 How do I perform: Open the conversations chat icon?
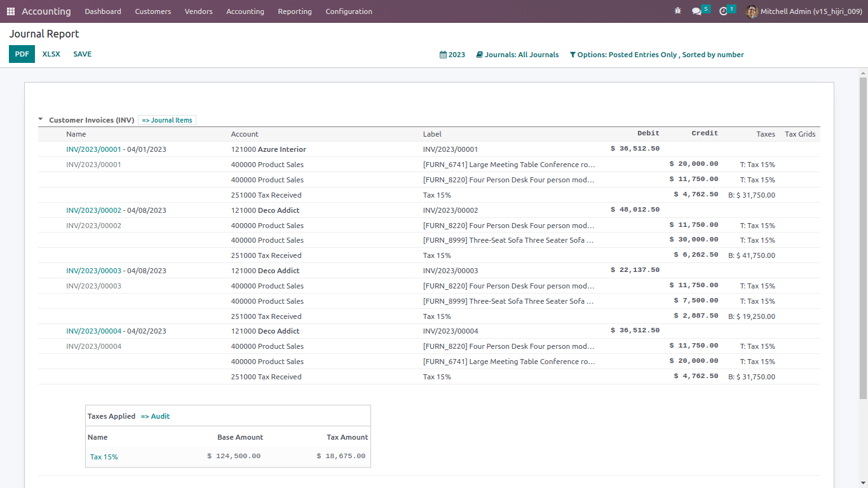(x=697, y=11)
